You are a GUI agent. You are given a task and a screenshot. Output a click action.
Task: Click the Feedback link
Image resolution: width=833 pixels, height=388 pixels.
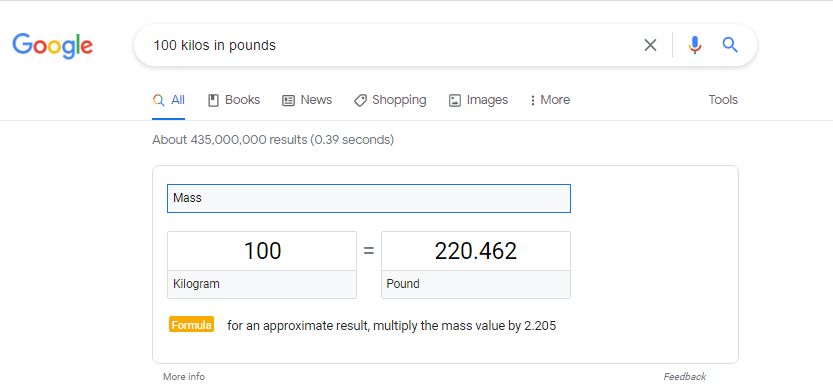pyautogui.click(x=685, y=376)
